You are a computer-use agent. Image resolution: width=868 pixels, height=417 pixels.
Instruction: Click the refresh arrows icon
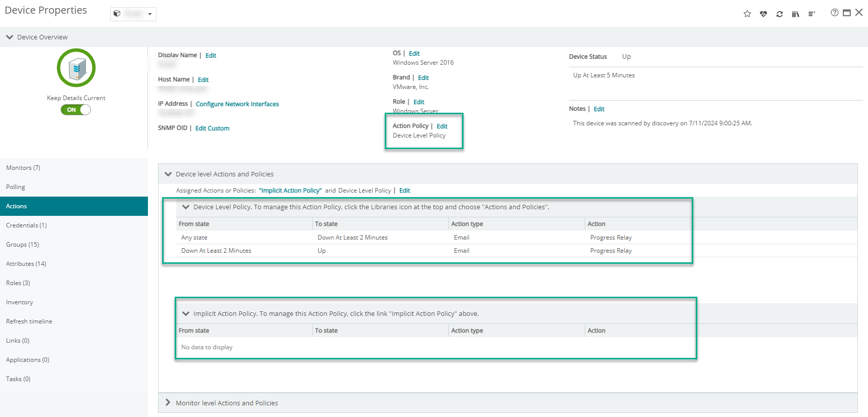point(780,14)
